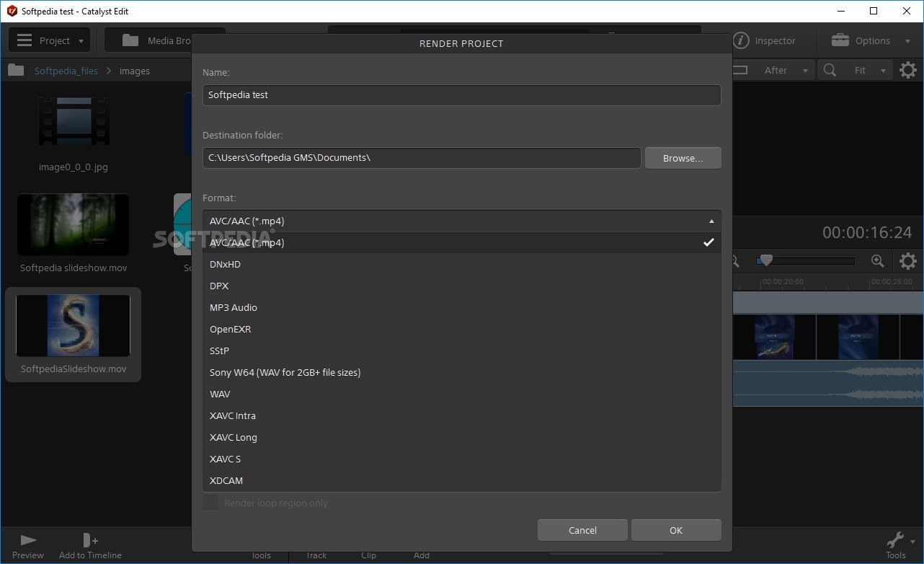Screen dimensions: 924x564
Task: Choose OpenEXR format
Action: coord(462,329)
